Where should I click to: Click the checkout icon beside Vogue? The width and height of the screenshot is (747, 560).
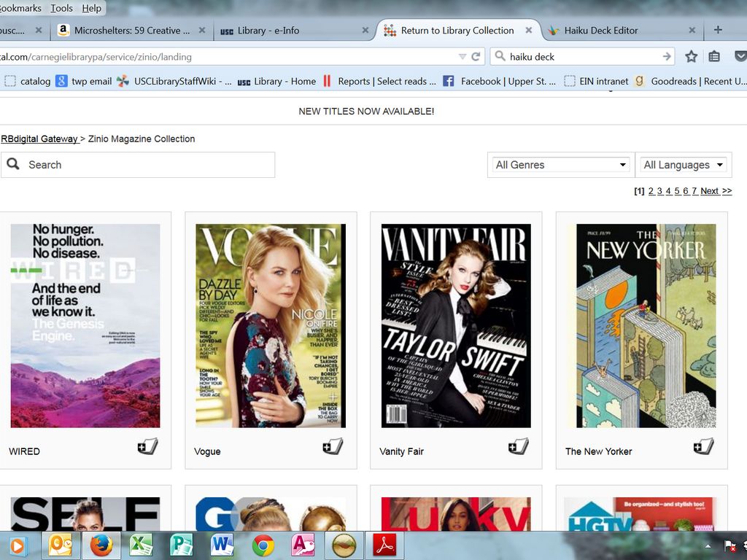[333, 447]
